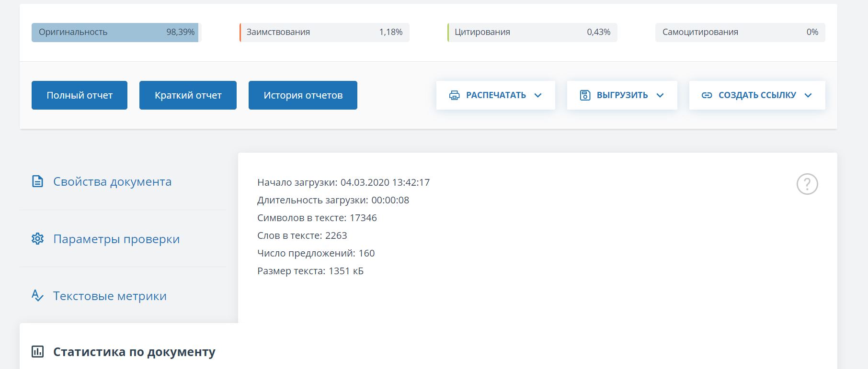Click the Длительность загрузки 00:00:08 line
The width and height of the screenshot is (868, 369).
(333, 200)
